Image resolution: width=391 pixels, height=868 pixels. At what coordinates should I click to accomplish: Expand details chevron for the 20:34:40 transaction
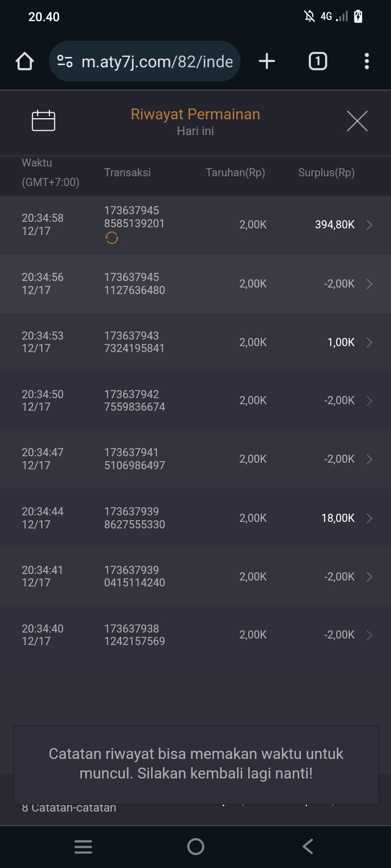(369, 635)
